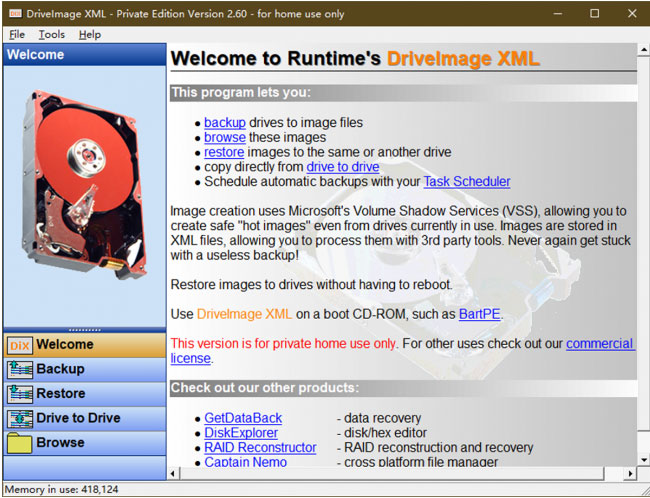The width and height of the screenshot is (650, 498).
Task: Click the DiX Welcome icon in sidebar
Action: click(x=19, y=345)
